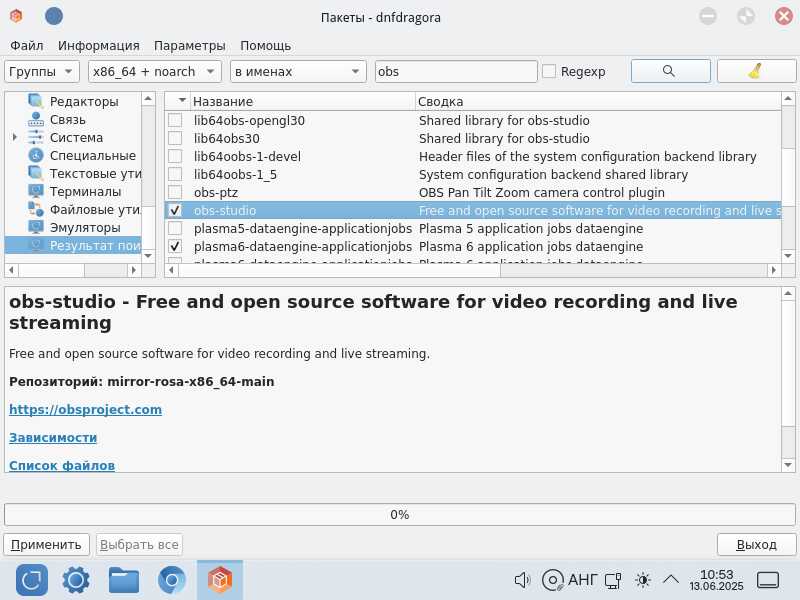
Task: Show hidden tray icons arrow
Action: pos(671,580)
